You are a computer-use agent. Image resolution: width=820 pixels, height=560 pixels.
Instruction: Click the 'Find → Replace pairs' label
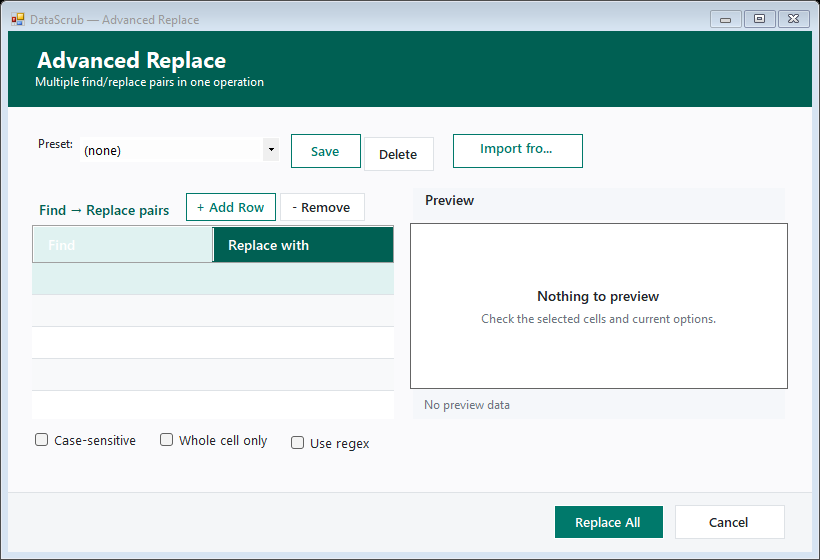104,210
